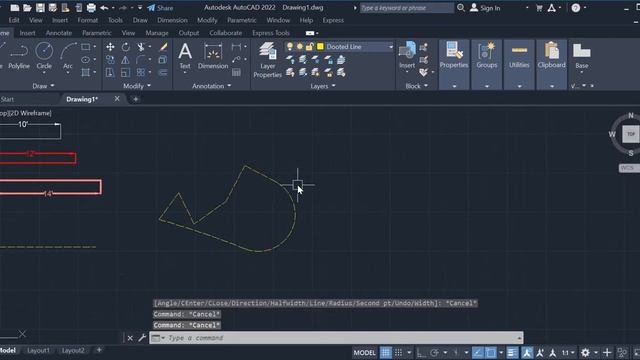
Task: Click the command line input field
Action: (x=336, y=338)
